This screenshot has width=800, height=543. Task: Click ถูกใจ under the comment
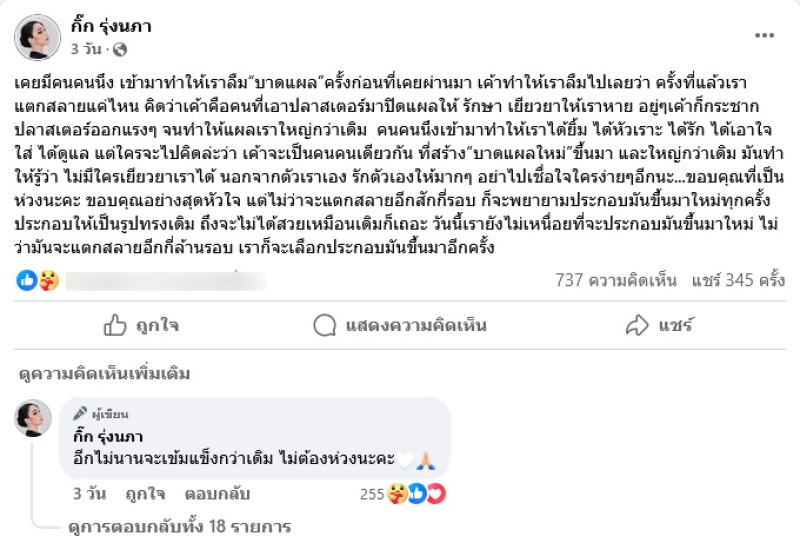click(x=146, y=494)
